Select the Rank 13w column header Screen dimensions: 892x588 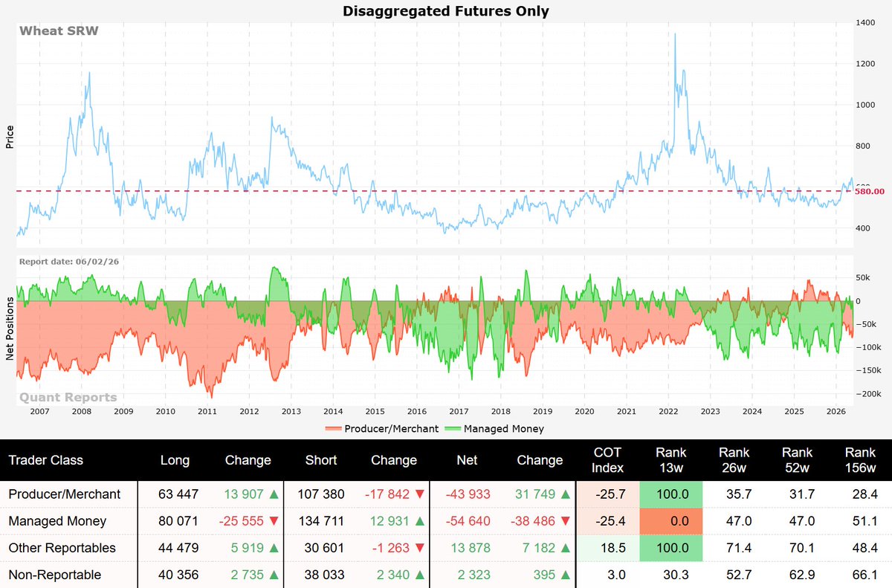pyautogui.click(x=671, y=460)
